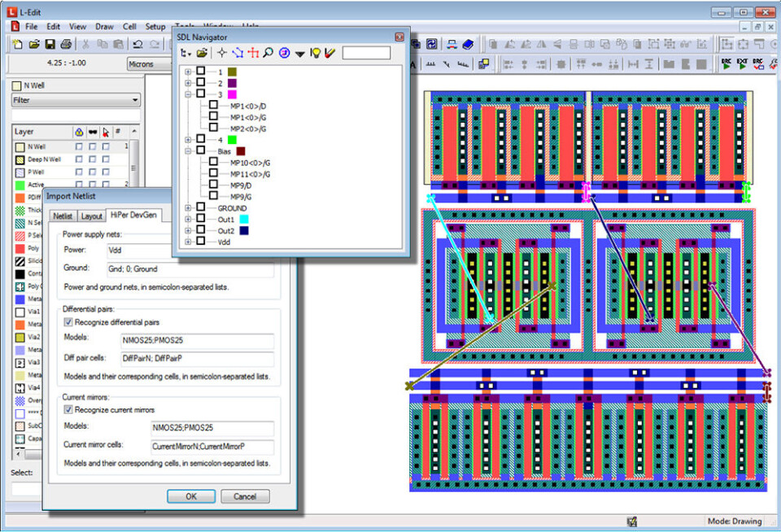Click the crosshair marker icon in SDL Navigator
Image resolution: width=781 pixels, height=532 pixels.
(x=221, y=53)
